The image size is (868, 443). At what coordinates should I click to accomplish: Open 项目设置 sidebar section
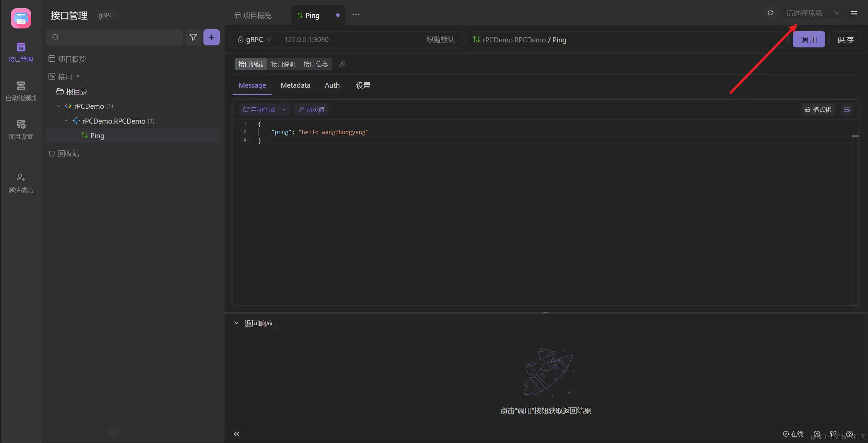coord(21,129)
